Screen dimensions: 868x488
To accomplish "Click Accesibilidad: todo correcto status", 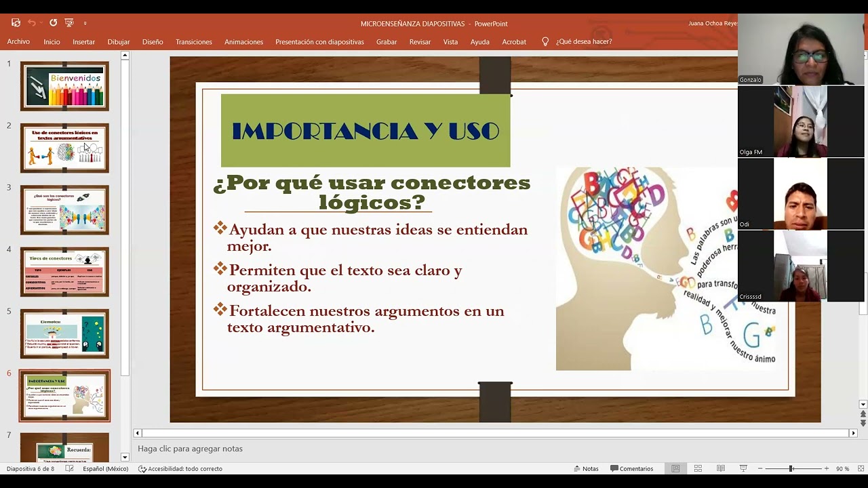I will coord(180,468).
